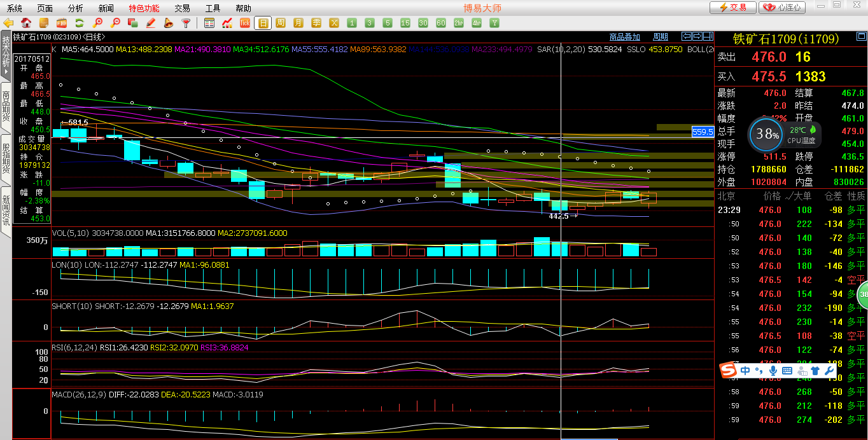
Task: Click the yellow back arrow icon
Action: click(8, 23)
